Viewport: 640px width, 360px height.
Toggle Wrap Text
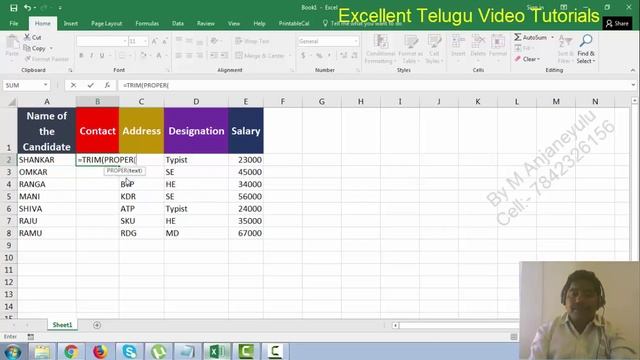[x=252, y=41]
